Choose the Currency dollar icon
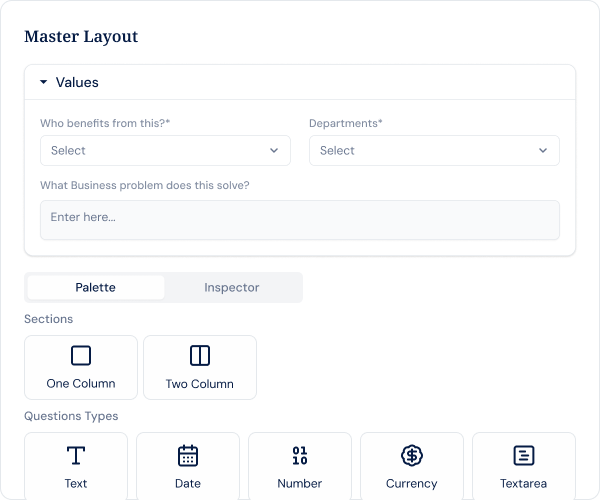This screenshot has height=500, width=600. coord(412,455)
